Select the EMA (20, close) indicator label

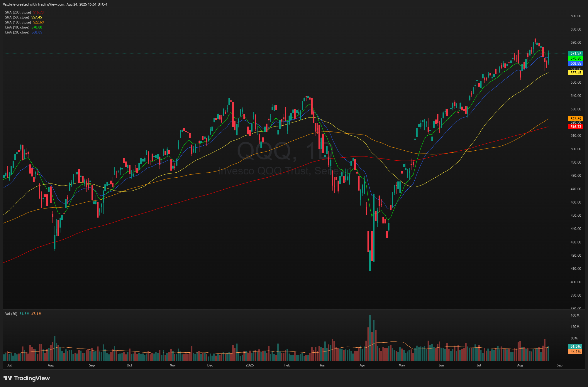17,32
